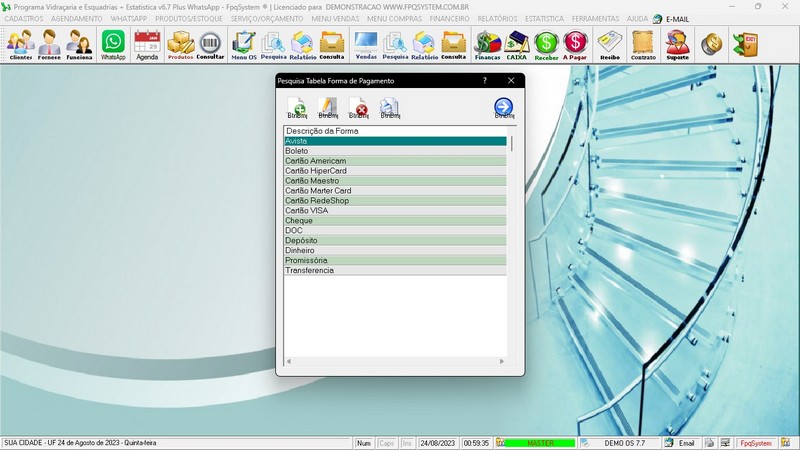Select the Cartão VISA row
The width and height of the screenshot is (800, 450).
click(395, 211)
